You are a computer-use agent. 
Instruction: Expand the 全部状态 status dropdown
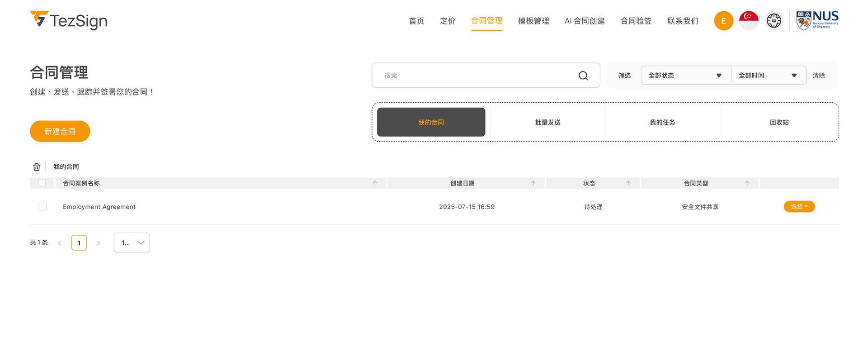(x=685, y=76)
